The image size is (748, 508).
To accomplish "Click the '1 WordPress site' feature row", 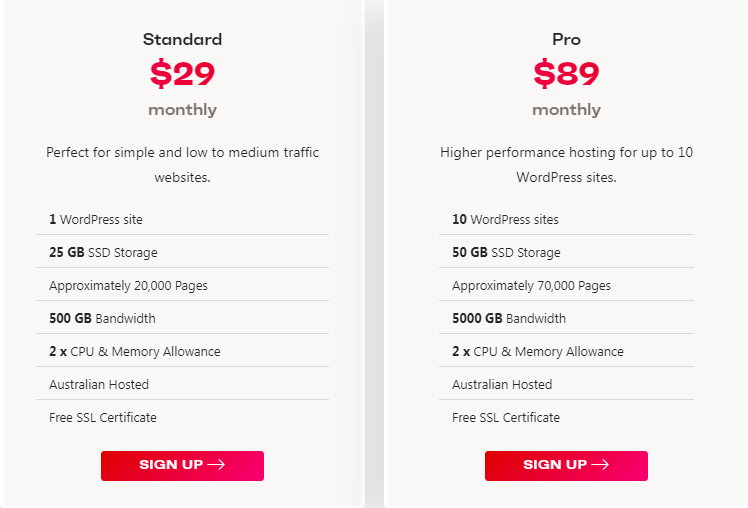I will 182,219.
